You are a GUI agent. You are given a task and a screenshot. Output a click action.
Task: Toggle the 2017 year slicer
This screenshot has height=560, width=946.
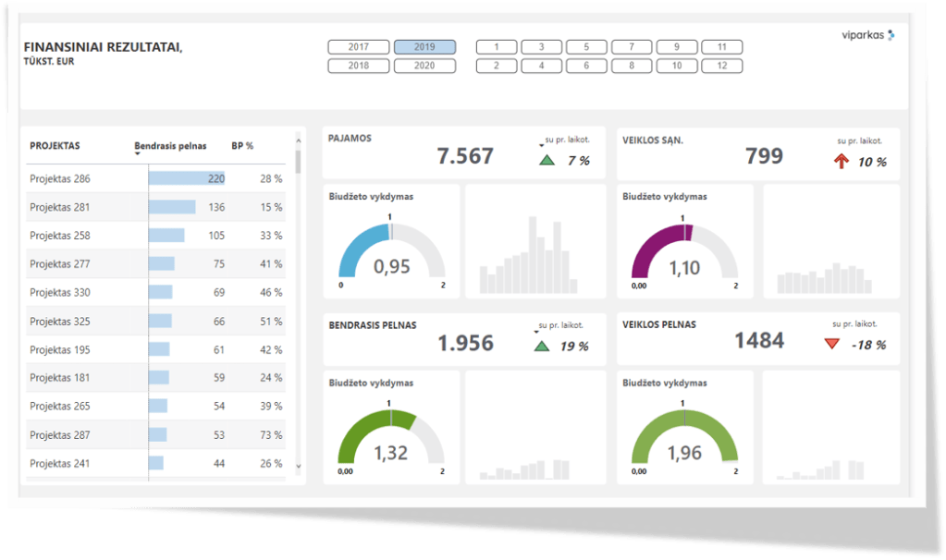(x=359, y=47)
